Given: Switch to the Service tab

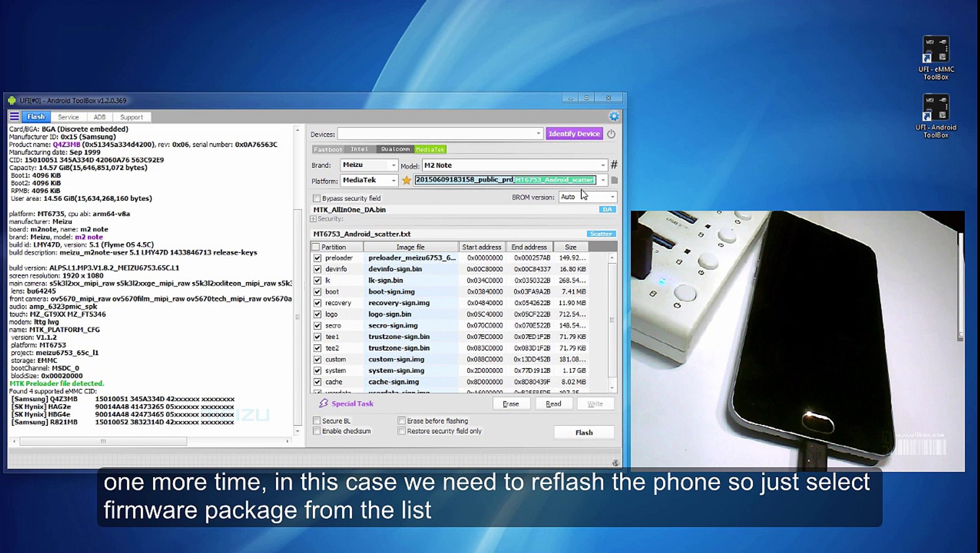Looking at the screenshot, I should [68, 117].
